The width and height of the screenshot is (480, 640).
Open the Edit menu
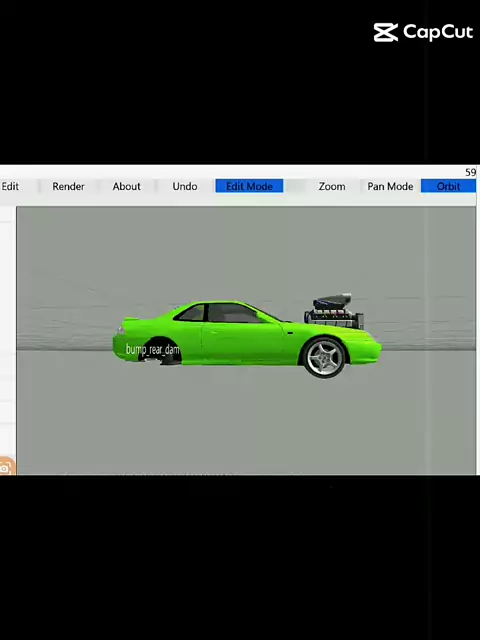10,186
